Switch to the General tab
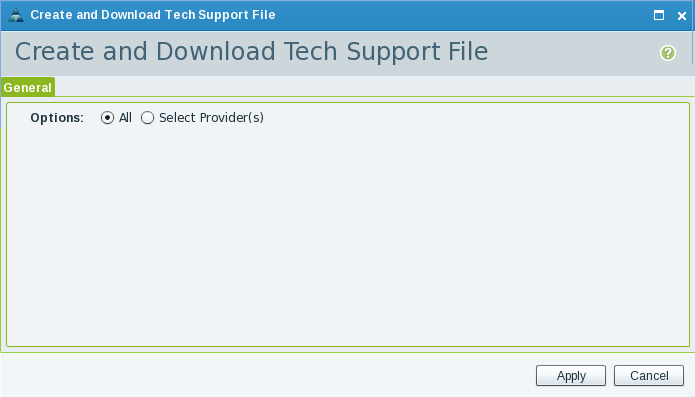The height and width of the screenshot is (397, 695). pyautogui.click(x=27, y=87)
